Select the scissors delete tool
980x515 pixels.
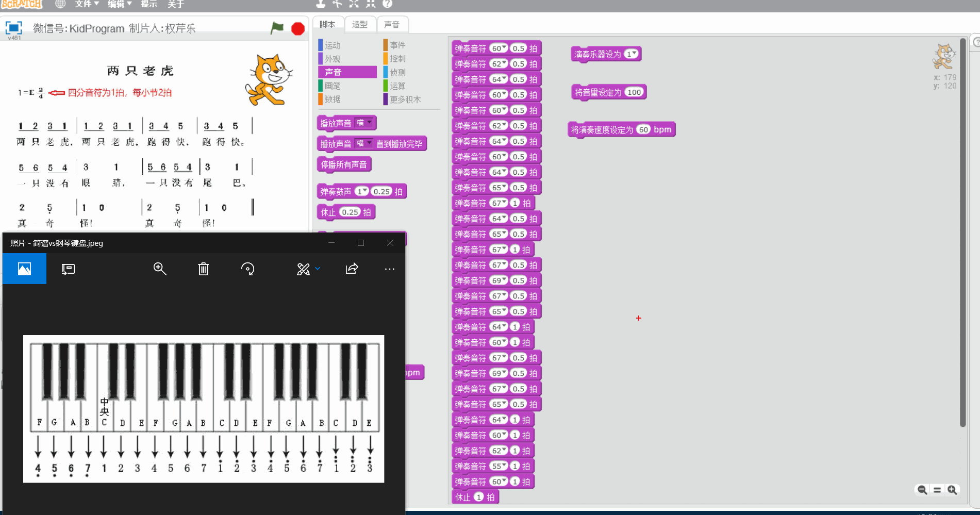(x=337, y=4)
